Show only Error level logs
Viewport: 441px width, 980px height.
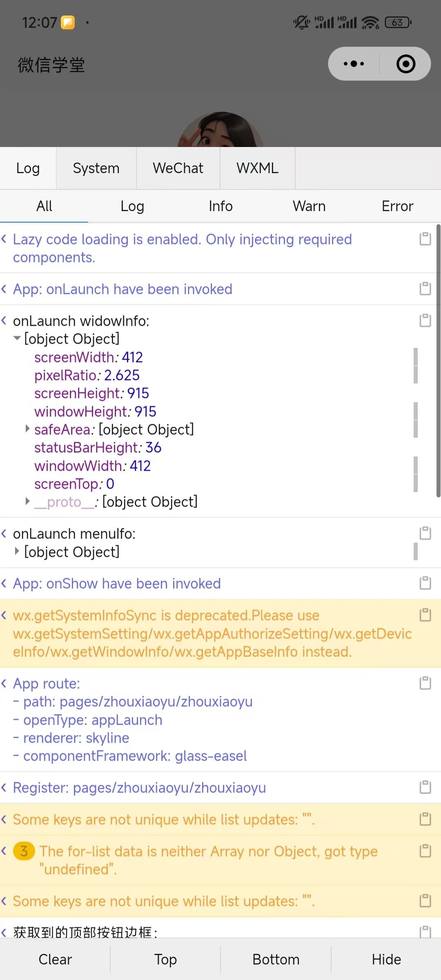tap(397, 206)
